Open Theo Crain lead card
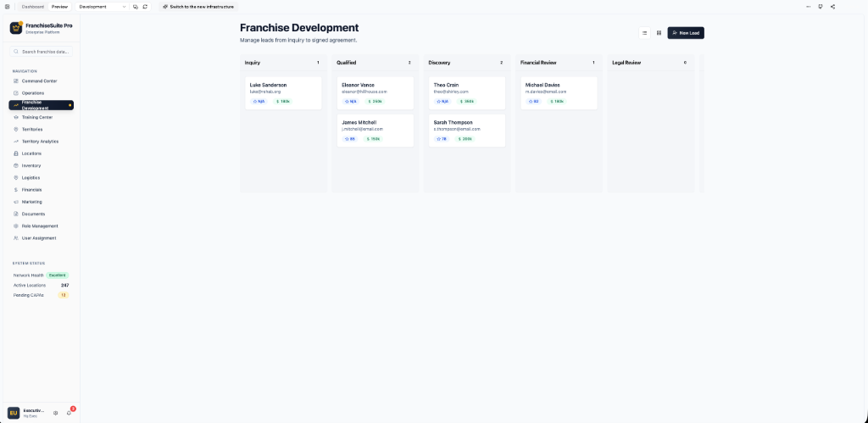The image size is (868, 423). click(x=467, y=93)
